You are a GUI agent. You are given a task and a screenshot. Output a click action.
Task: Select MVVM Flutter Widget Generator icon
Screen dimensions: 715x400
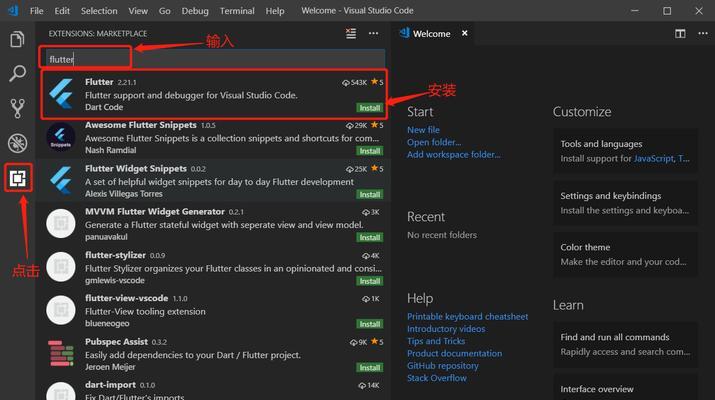[61, 223]
